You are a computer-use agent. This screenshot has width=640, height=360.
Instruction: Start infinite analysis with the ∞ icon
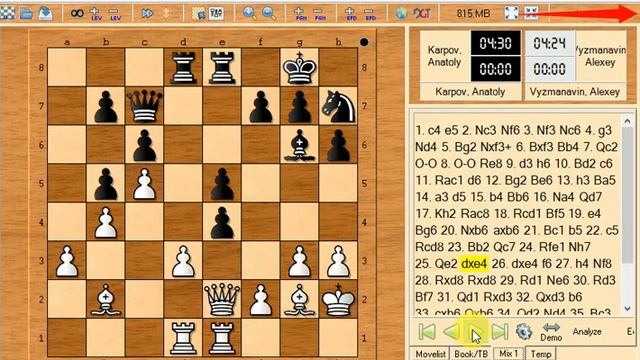pos(77,13)
